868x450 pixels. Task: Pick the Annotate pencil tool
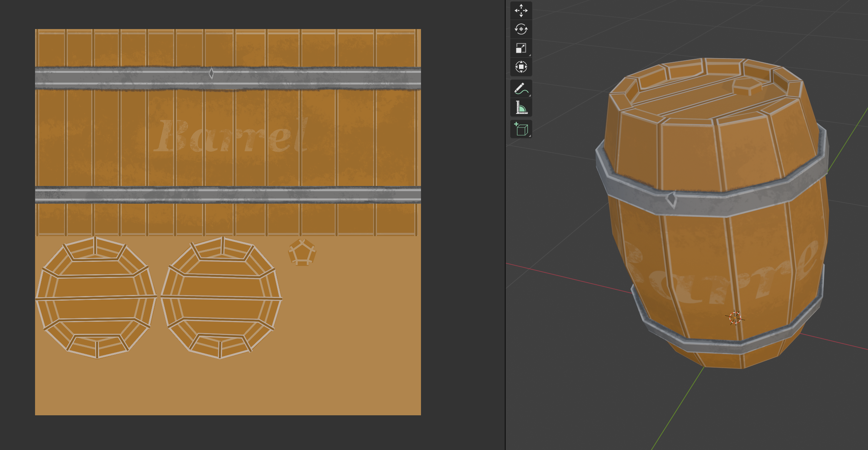(x=521, y=89)
